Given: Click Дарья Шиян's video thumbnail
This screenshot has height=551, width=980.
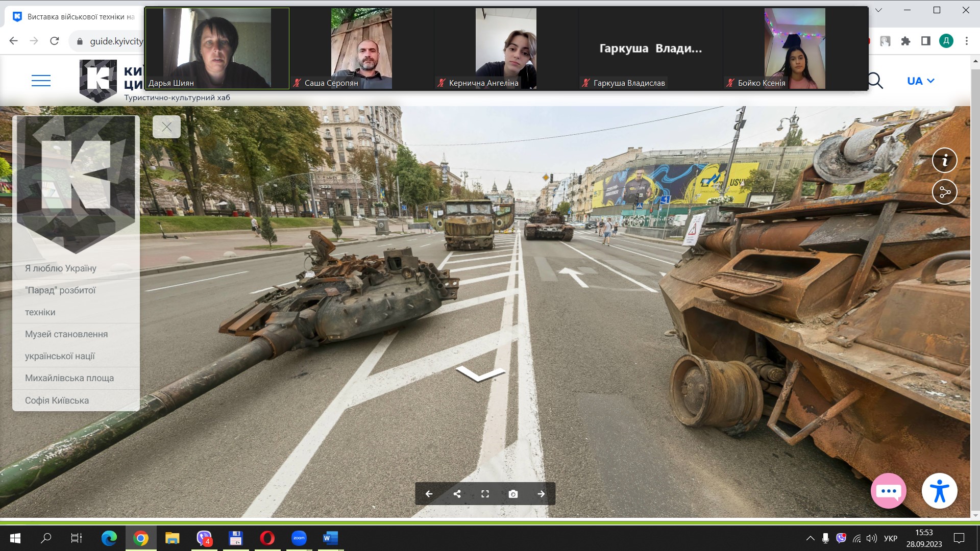Looking at the screenshot, I should (x=217, y=48).
